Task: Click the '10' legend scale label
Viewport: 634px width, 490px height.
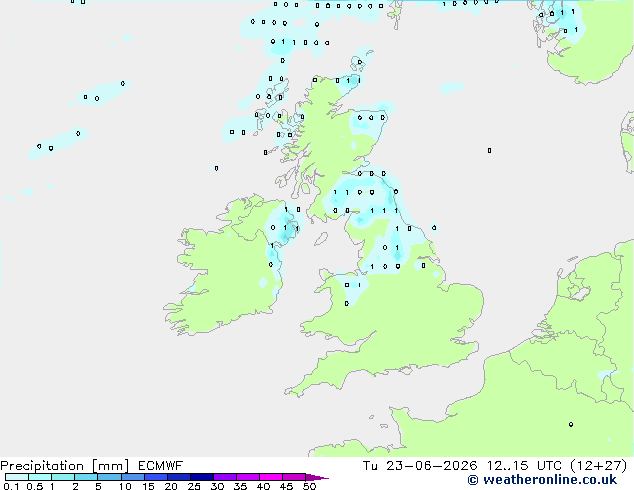Action: 125,486
